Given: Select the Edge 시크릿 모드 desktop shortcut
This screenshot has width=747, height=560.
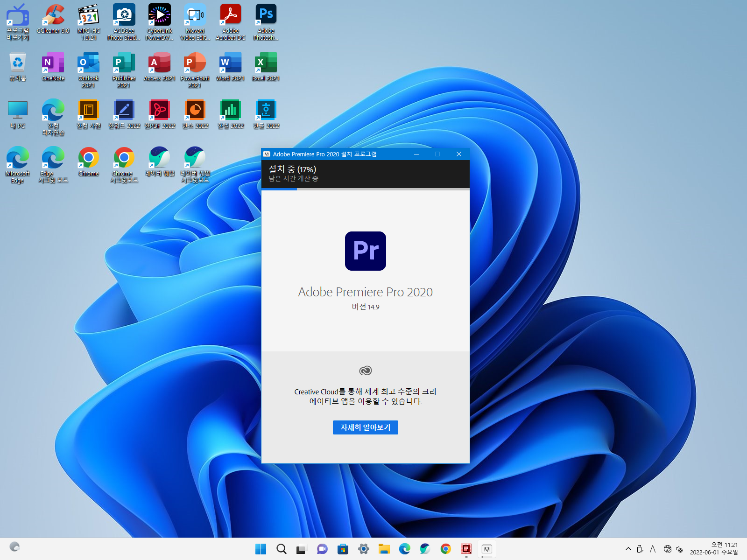Looking at the screenshot, I should coord(53,165).
